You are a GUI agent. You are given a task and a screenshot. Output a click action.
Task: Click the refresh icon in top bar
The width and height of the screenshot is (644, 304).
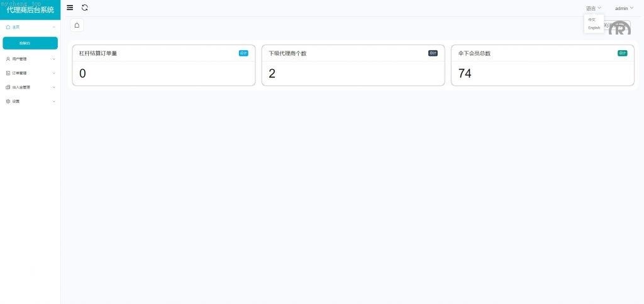[85, 8]
